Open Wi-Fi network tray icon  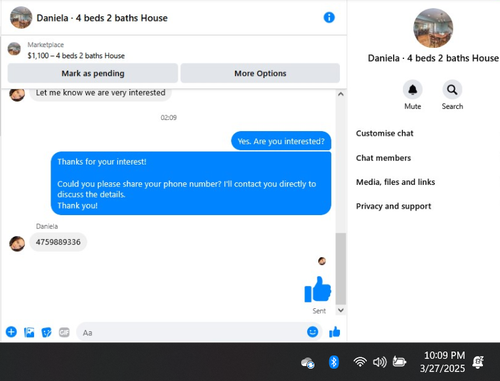point(360,362)
